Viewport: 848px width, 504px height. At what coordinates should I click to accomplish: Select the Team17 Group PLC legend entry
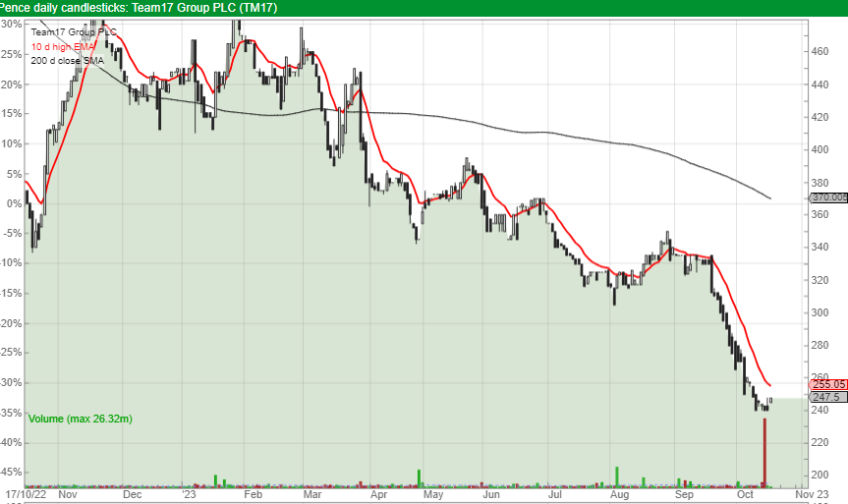(73, 31)
